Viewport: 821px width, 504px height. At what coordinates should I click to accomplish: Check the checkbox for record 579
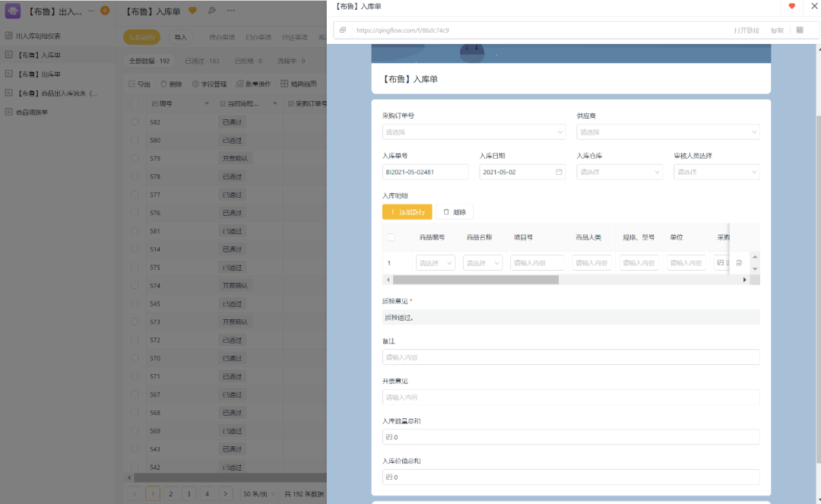(x=134, y=158)
